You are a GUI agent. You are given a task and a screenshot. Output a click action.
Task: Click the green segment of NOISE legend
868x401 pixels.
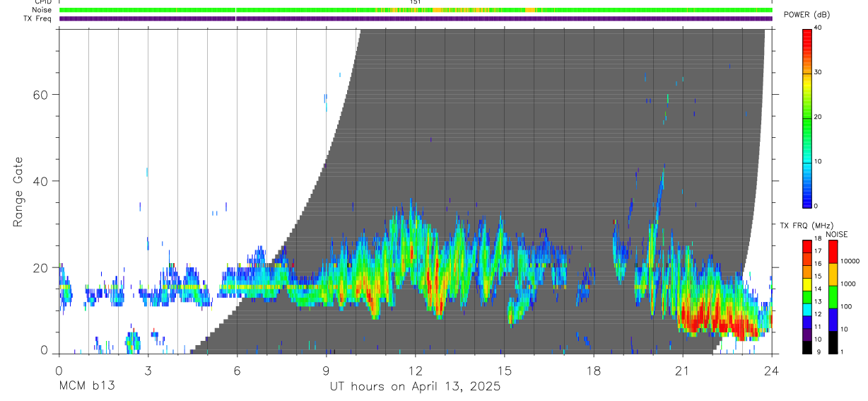(833, 297)
